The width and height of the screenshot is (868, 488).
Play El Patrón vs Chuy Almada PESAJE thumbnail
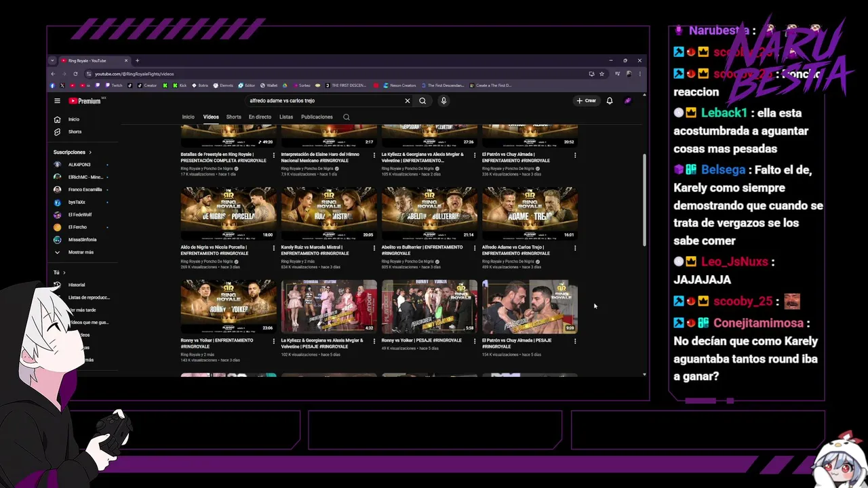(530, 306)
